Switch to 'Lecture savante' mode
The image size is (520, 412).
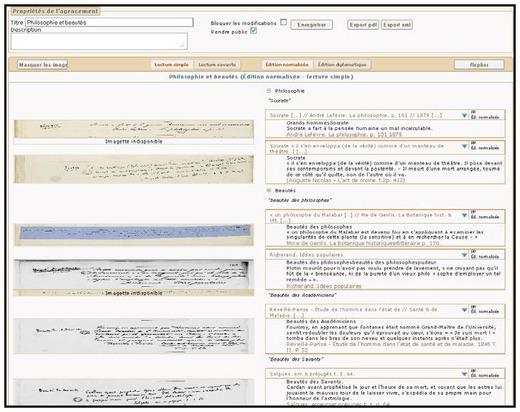217,64
